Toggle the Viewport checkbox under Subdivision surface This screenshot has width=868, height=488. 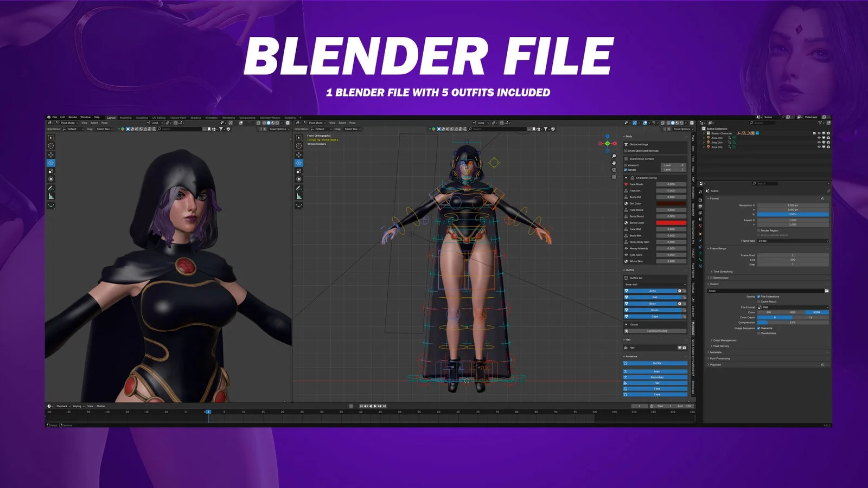pyautogui.click(x=626, y=165)
